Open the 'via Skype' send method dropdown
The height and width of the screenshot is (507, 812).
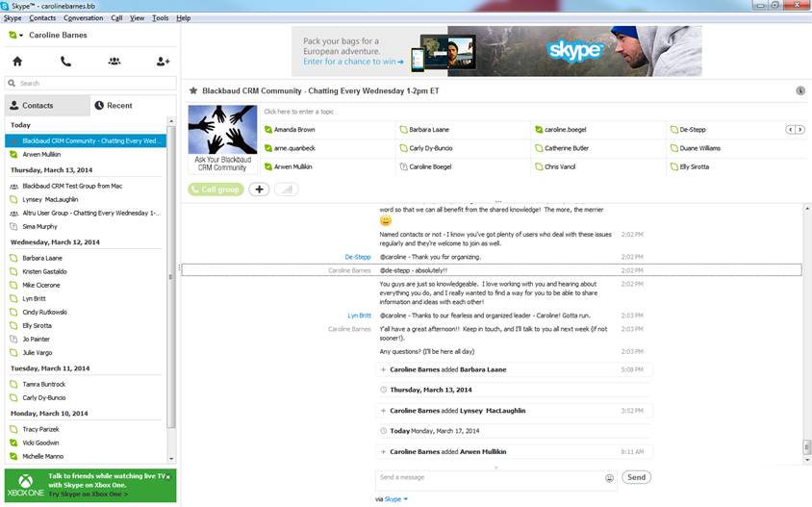[395, 499]
